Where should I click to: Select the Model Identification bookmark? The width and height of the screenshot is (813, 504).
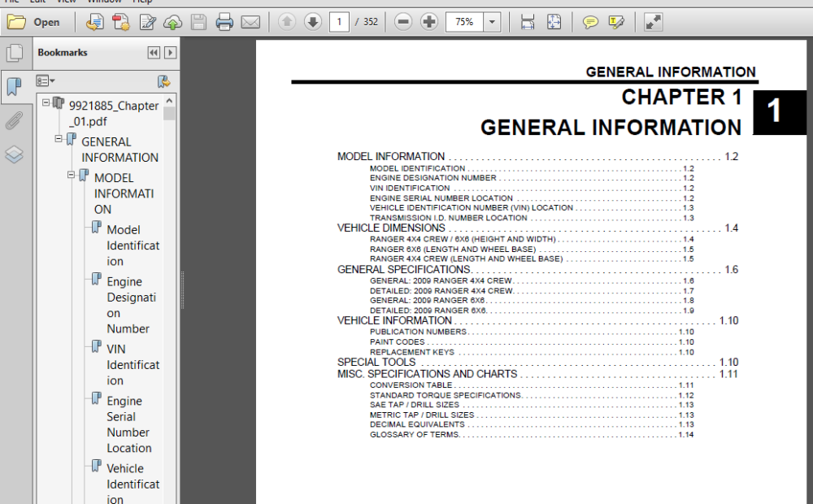(133, 245)
